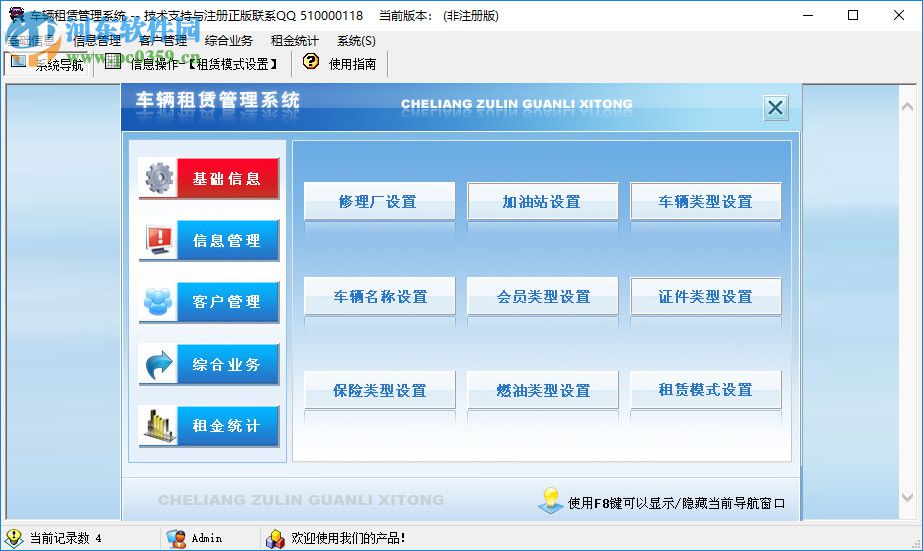The width and height of the screenshot is (923, 551).
Task: Open the 综合业务 navigation section
Action: tap(209, 364)
